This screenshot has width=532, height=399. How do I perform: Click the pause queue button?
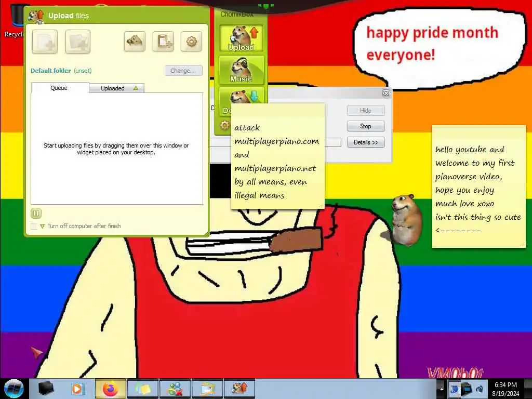coord(36,213)
